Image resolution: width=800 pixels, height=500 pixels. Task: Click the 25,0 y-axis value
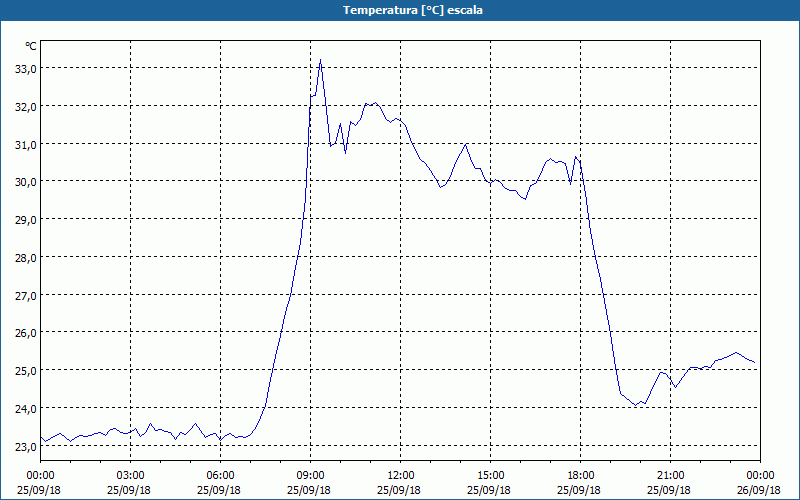pyautogui.click(x=26, y=370)
